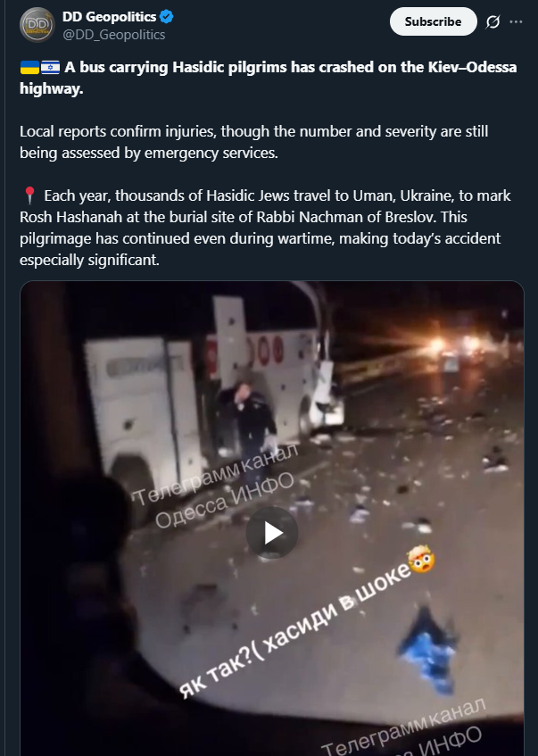Click the paragraph about local reports confirming injuries

[254, 142]
